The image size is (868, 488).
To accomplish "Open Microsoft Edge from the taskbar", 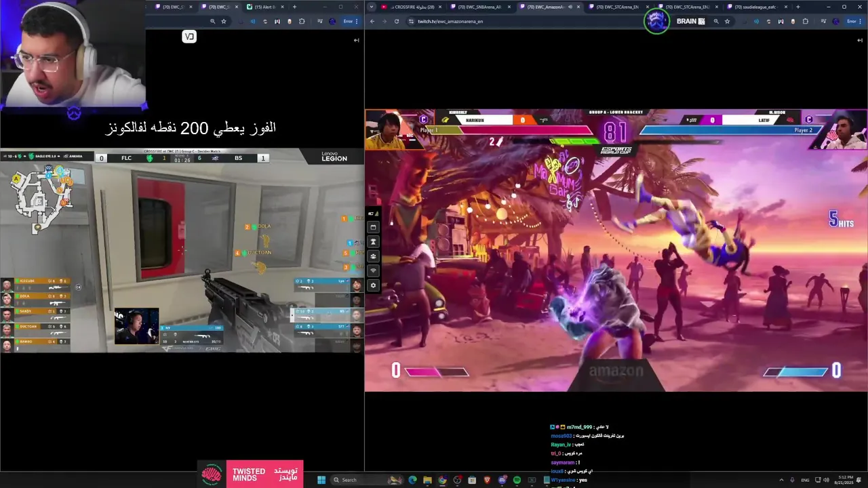I will (412, 480).
